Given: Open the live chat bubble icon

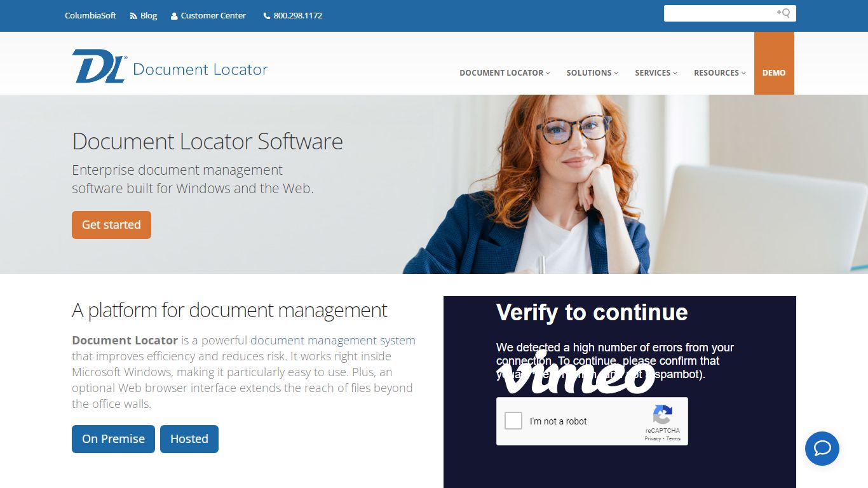Looking at the screenshot, I should (822, 449).
